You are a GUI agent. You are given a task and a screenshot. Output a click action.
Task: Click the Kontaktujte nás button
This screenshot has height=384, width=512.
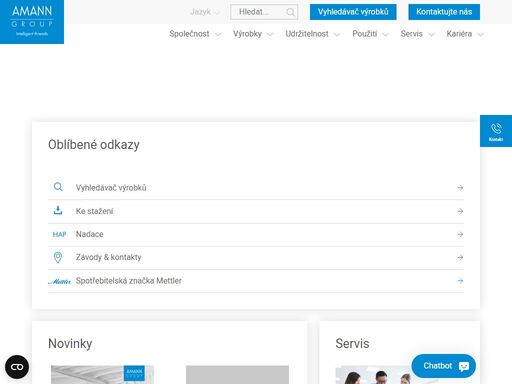pyautogui.click(x=444, y=12)
